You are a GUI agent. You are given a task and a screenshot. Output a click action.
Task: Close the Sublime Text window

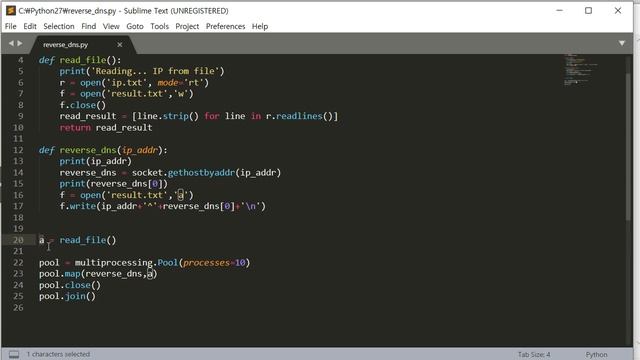click(618, 11)
